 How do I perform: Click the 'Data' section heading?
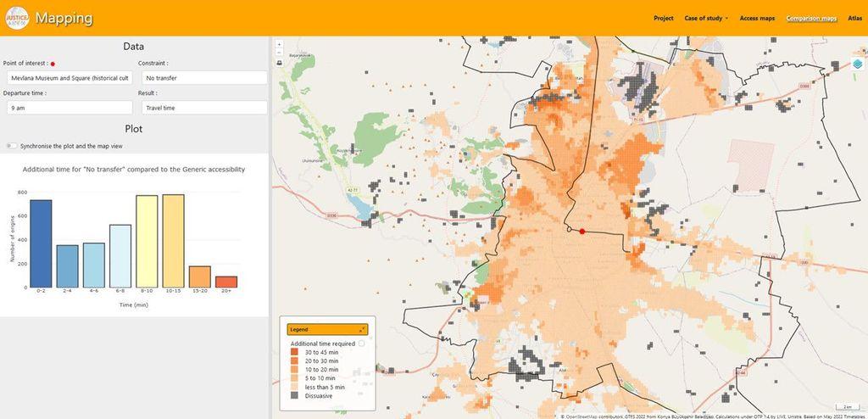pos(133,47)
